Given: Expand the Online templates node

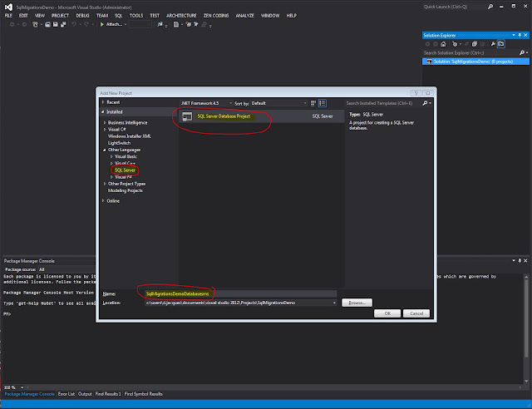Looking at the screenshot, I should click(103, 201).
